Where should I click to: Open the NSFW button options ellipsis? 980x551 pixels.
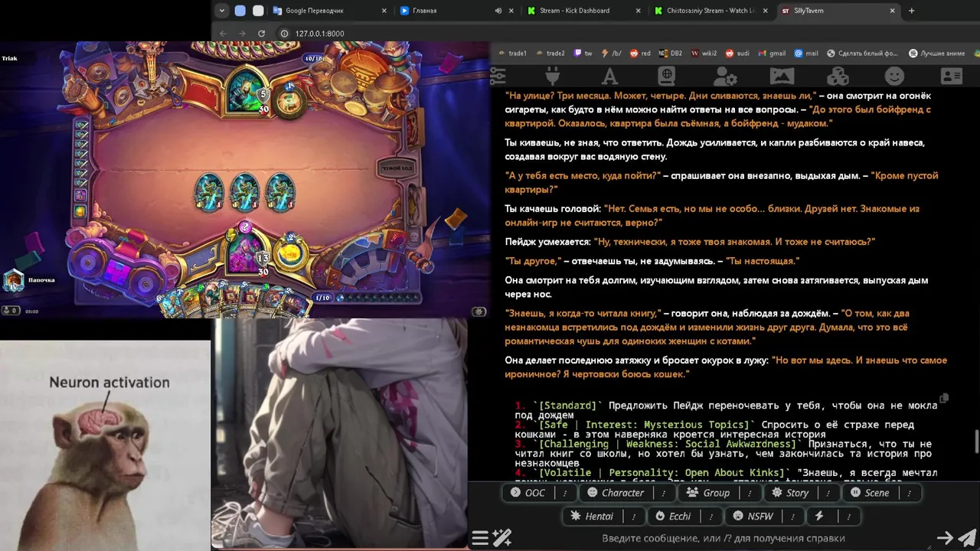(792, 517)
